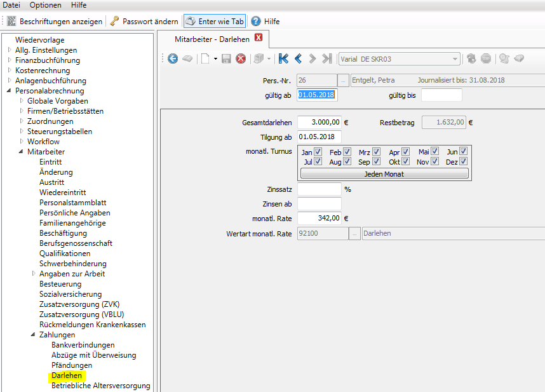
Task: Close the Mitarbeiter - Darlehen tab
Action: click(259, 37)
